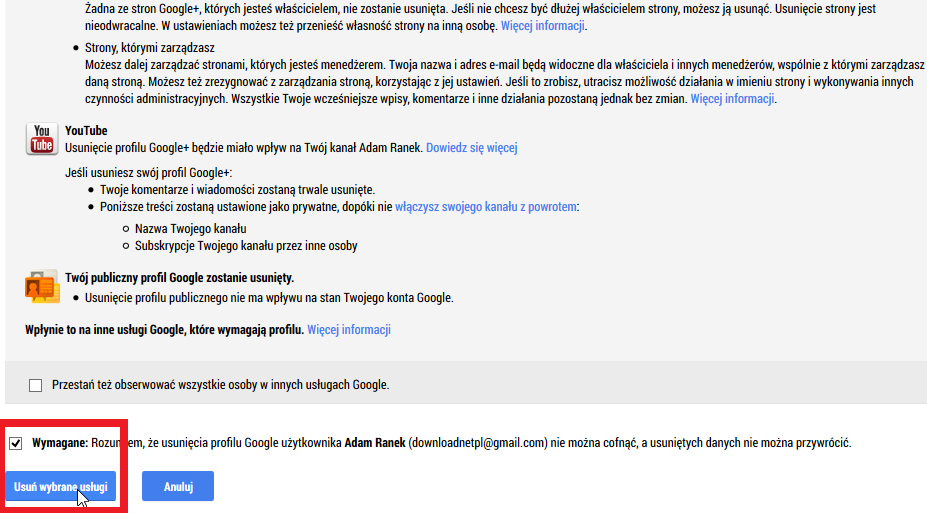Click the 'Anuluj' button
The width and height of the screenshot is (927, 513).
178,486
